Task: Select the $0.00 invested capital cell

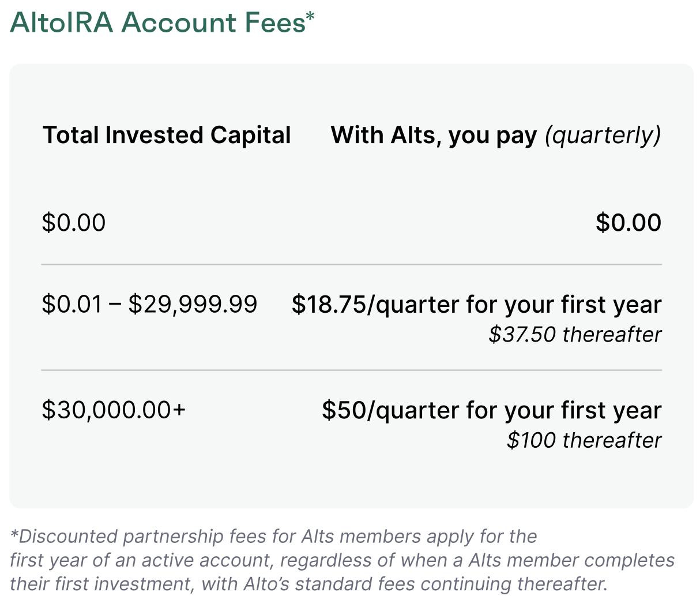Action: tap(74, 223)
